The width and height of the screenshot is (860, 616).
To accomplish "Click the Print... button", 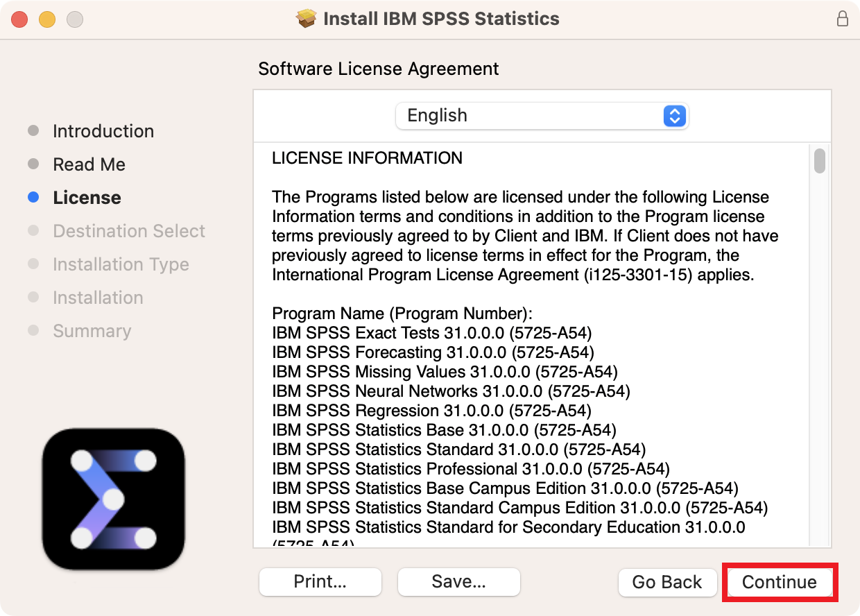I will [320, 582].
